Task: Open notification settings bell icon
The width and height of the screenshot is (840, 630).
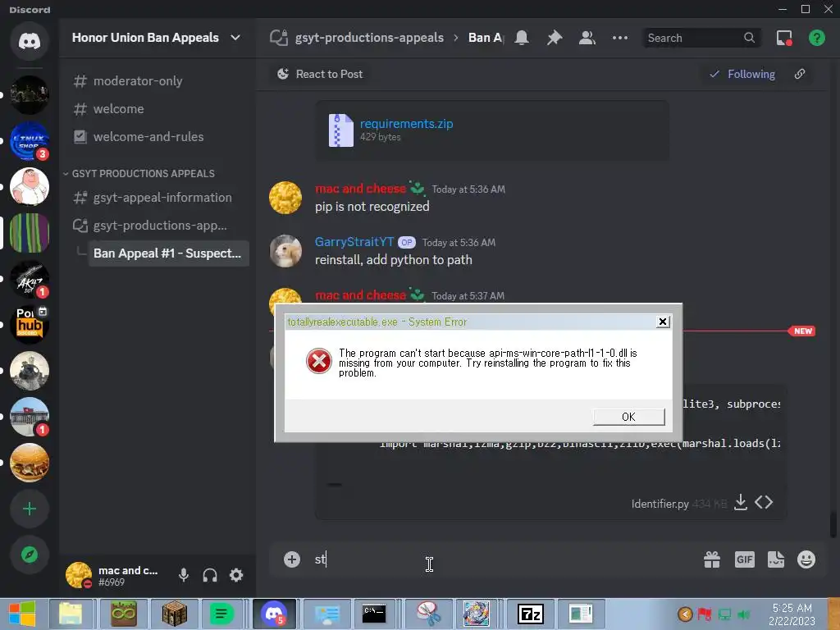Action: coord(522,38)
